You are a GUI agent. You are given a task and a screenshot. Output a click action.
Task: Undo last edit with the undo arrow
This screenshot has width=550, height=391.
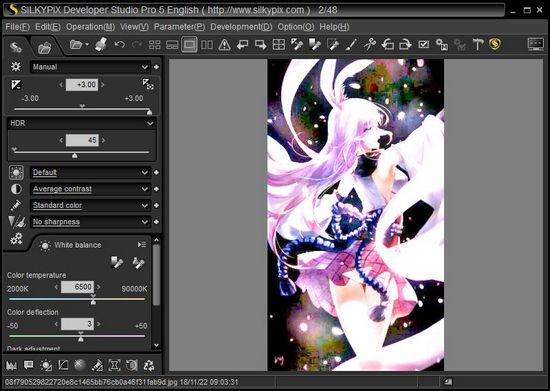point(120,45)
